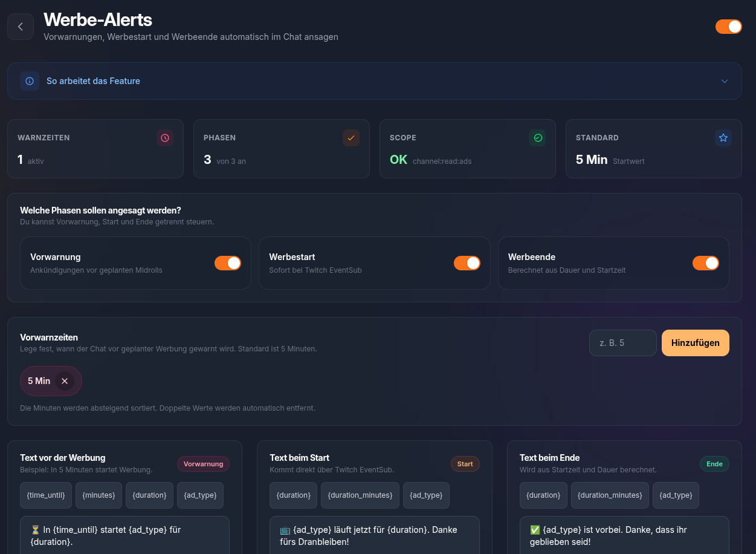Image resolution: width=756 pixels, height=554 pixels.
Task: Remove the 5 Min warning time chip
Action: coord(65,381)
